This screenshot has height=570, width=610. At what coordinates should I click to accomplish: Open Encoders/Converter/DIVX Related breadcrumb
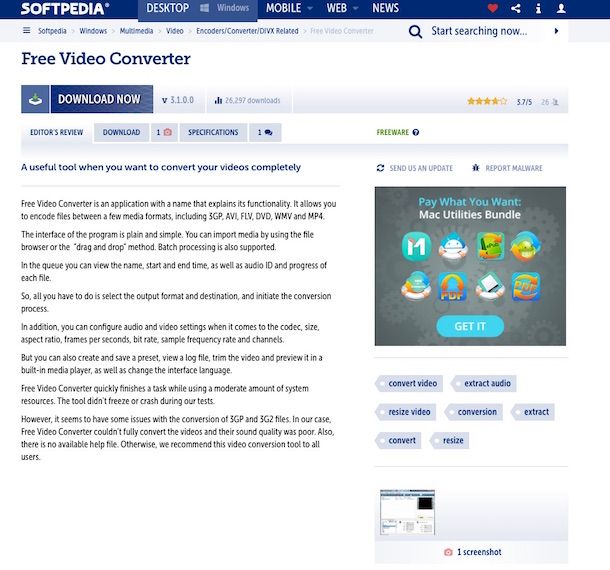tap(247, 31)
